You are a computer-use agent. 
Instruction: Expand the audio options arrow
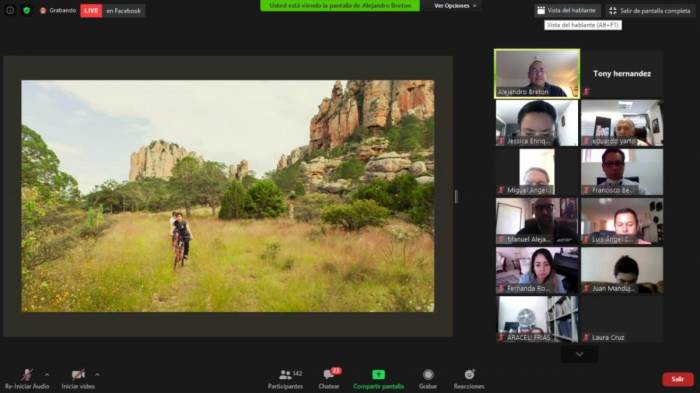[47, 374]
